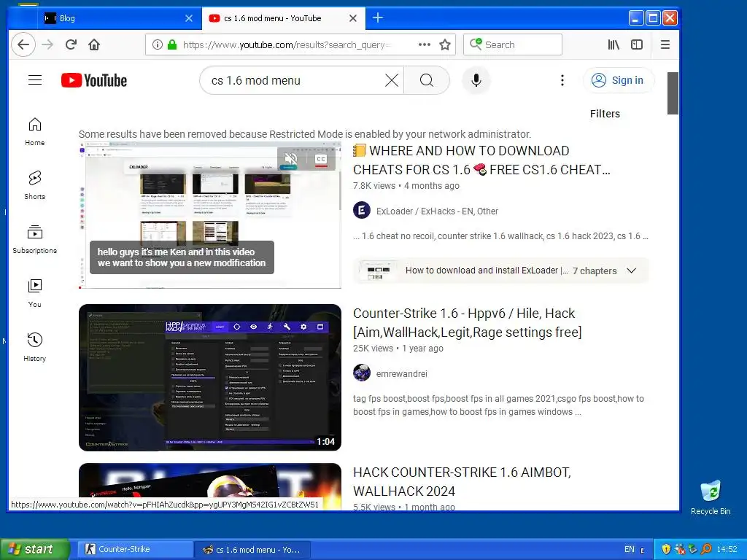Screen dimensions: 747x560
Task: Open the browser Library icon
Action: (614, 44)
